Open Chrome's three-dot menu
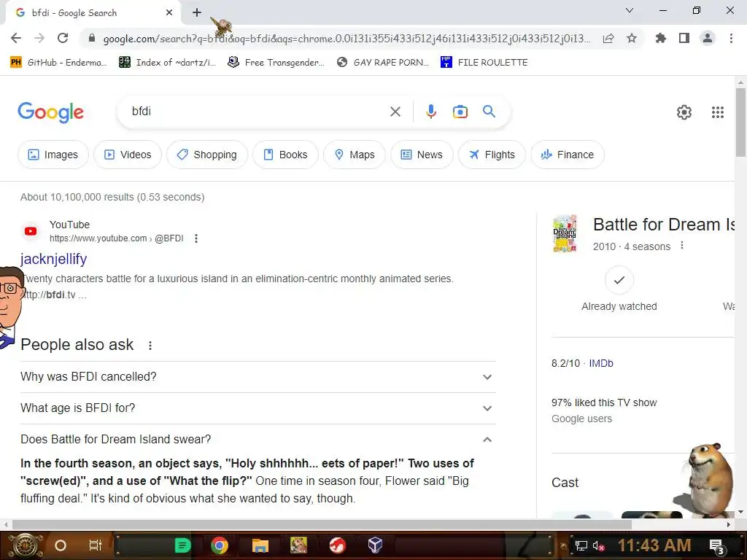This screenshot has height=560, width=747. 731,38
